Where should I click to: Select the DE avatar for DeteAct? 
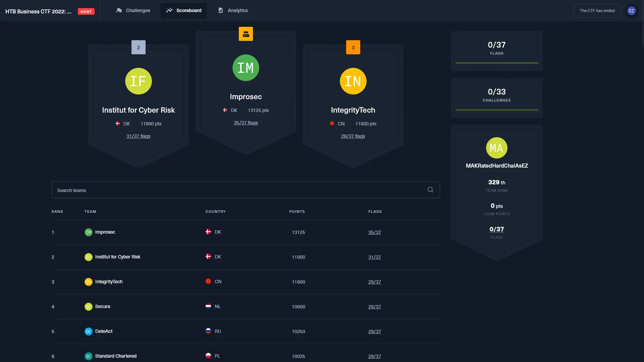88,331
